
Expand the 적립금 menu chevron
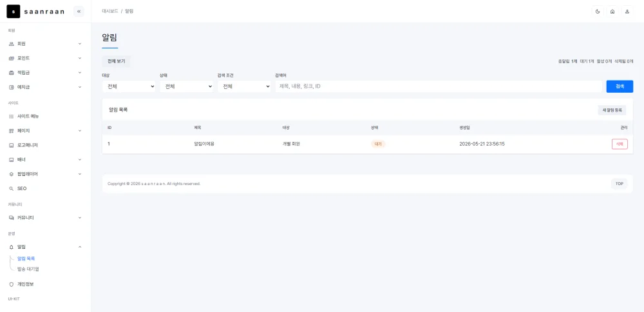pyautogui.click(x=80, y=73)
